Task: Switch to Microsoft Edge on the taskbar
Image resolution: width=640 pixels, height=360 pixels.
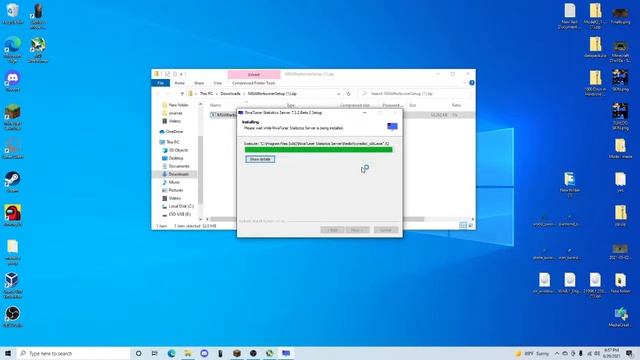Action: click(171, 353)
